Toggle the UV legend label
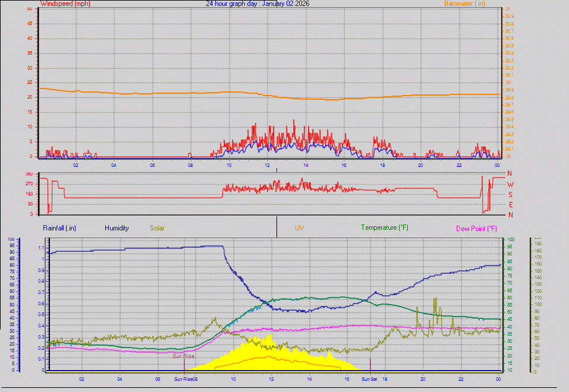Screen dimensions: 569x392 (x=300, y=227)
